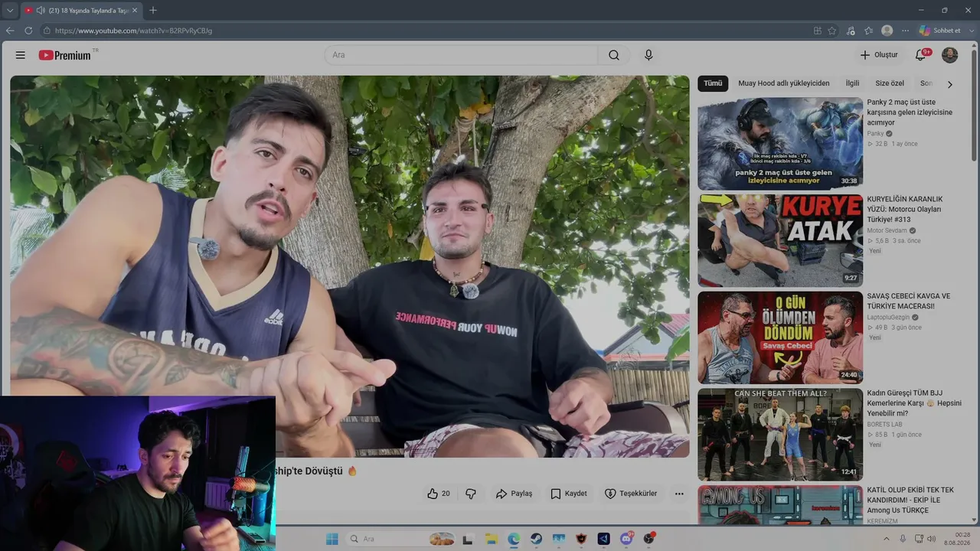Open the KURYELİĞİN KARANLIK YÜZÜ video title
This screenshot has width=980, height=551.
coord(905,209)
